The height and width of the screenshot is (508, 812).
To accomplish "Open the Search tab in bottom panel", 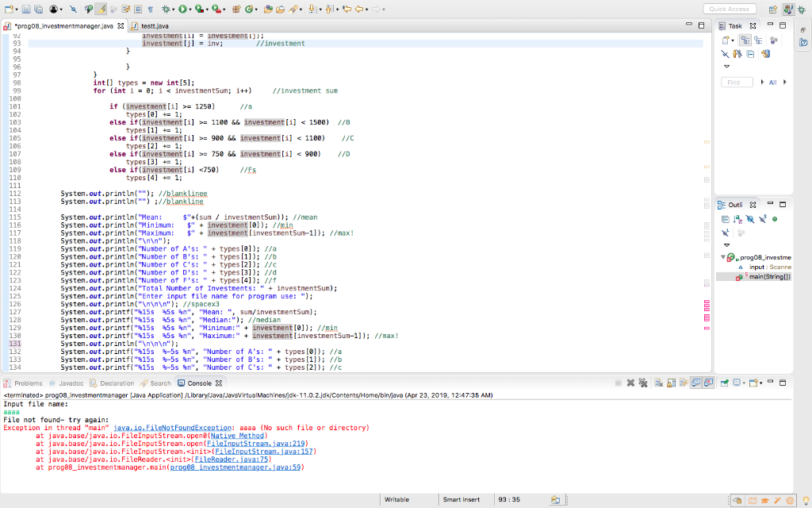I will (156, 383).
